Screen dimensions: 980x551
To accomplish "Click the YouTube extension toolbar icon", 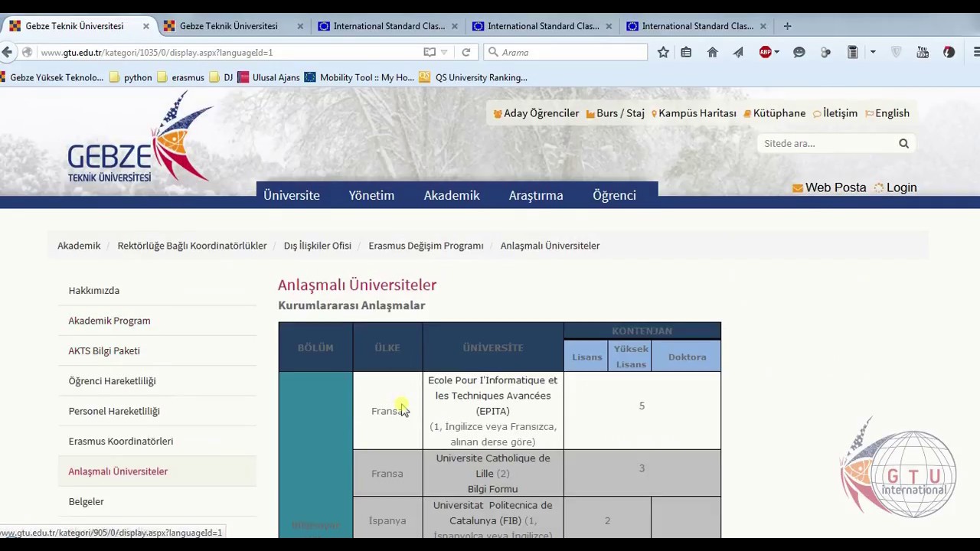I will click(x=923, y=52).
